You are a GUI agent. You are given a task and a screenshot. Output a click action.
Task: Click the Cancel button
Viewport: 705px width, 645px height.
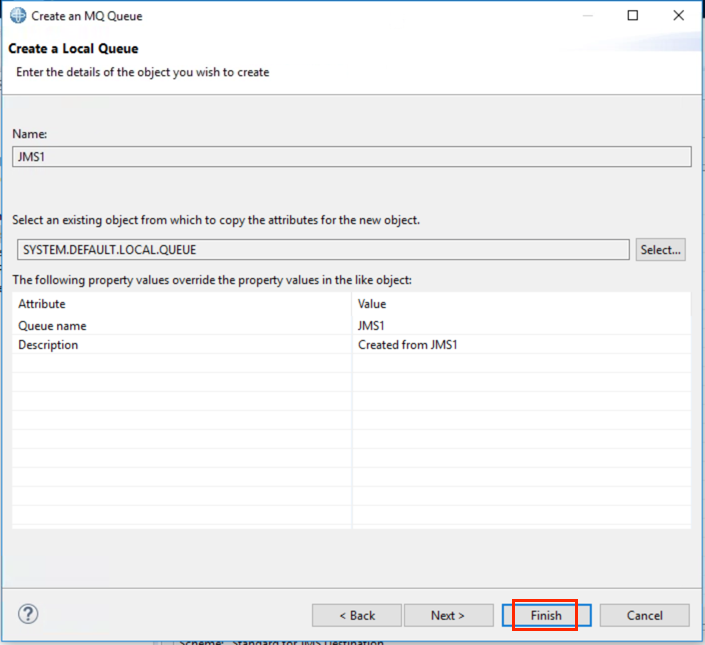(x=644, y=615)
